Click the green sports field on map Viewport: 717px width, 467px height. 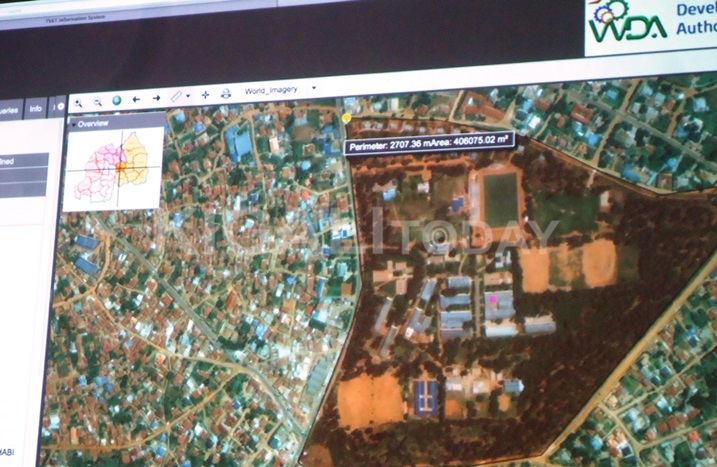click(x=500, y=198)
